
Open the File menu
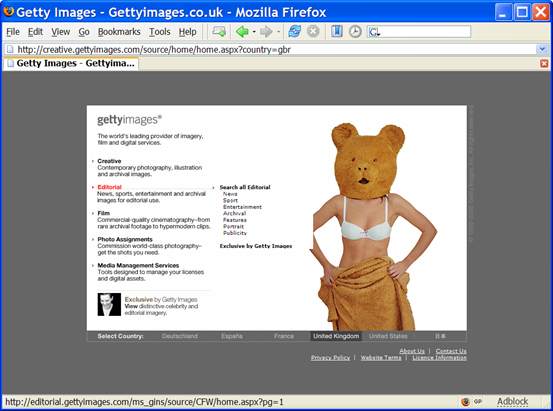(13, 32)
